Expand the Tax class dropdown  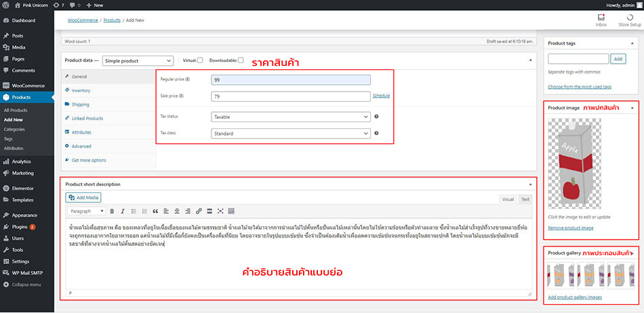[x=291, y=134]
